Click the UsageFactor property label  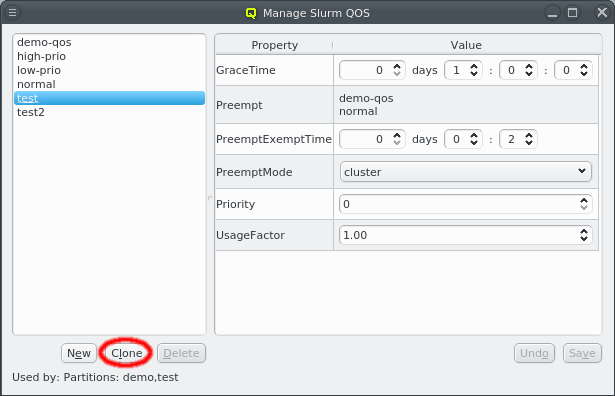pos(250,235)
